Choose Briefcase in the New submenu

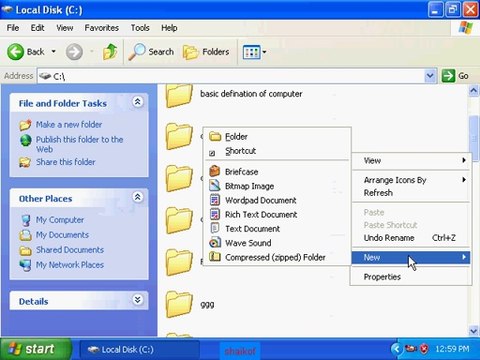tap(277, 172)
